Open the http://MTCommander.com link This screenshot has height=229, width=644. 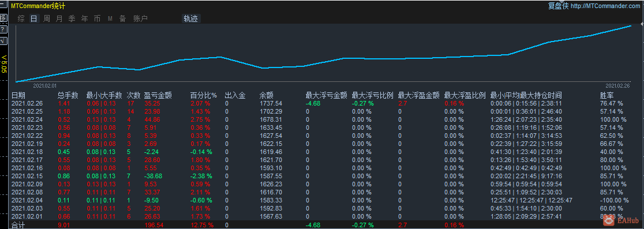[605, 6]
